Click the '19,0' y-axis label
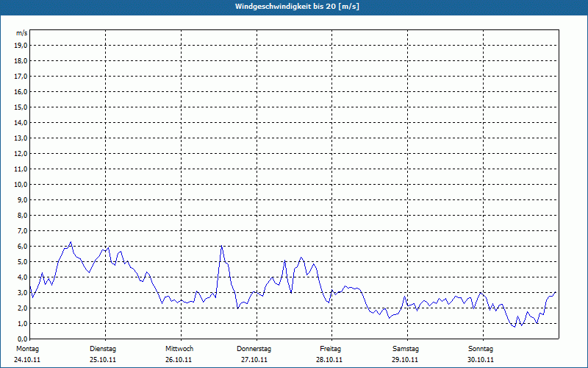 21,46
